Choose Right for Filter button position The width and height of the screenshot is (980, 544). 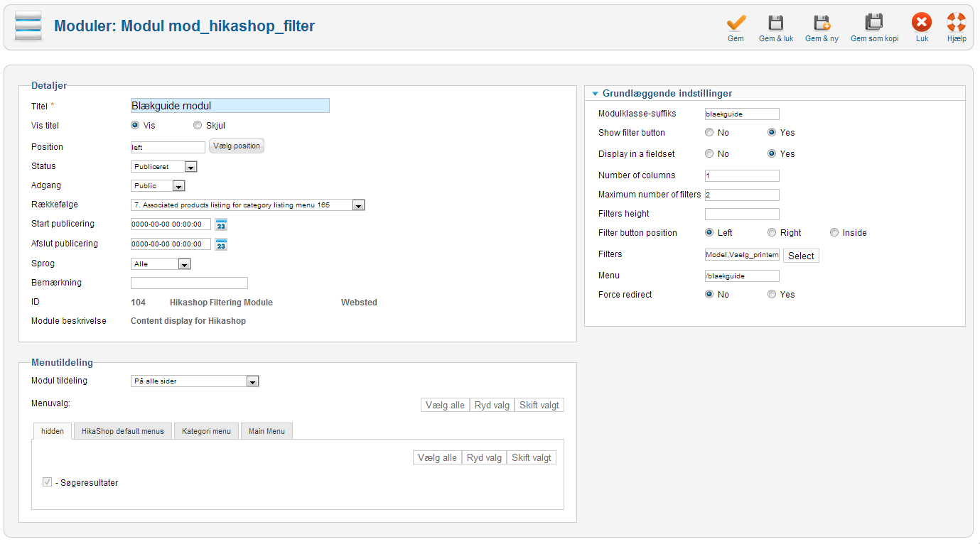[772, 233]
